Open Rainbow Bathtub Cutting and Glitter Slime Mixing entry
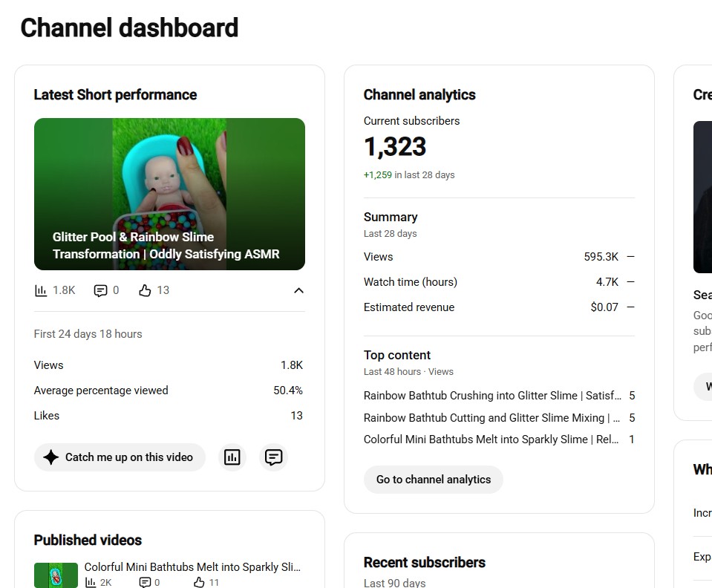Viewport: 712px width, 588px height. point(499,418)
